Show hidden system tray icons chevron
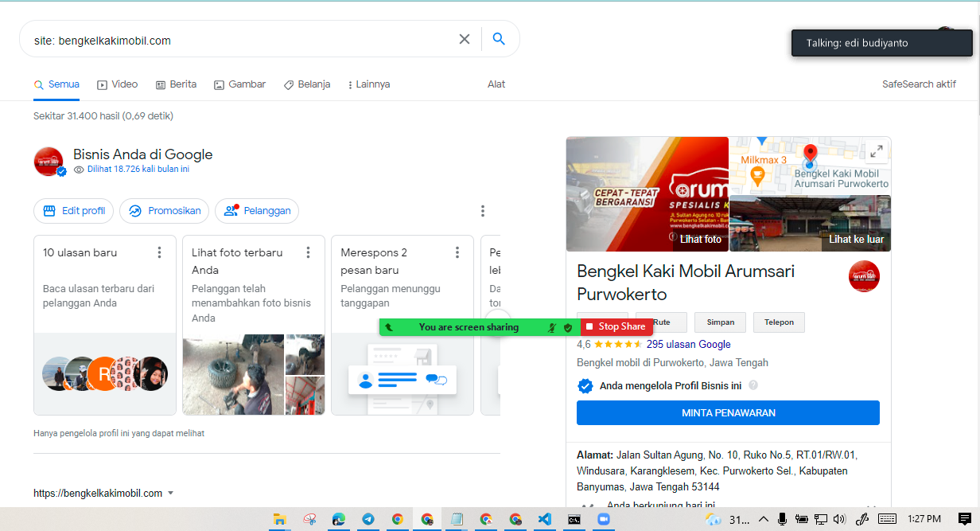 pos(764,519)
